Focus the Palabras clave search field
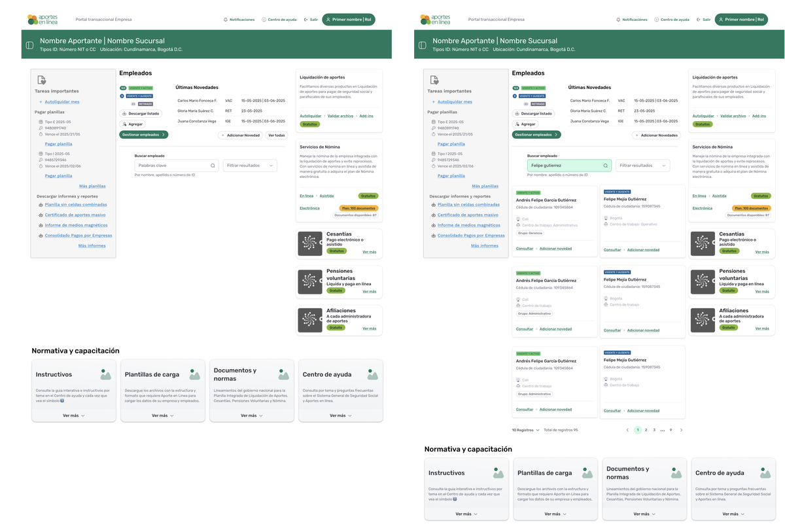 (x=176, y=166)
